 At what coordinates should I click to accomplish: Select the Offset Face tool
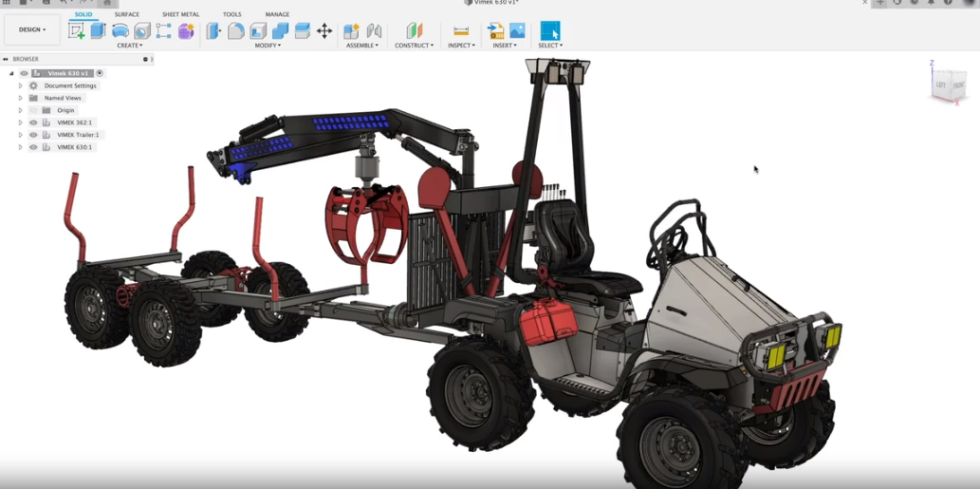click(302, 30)
